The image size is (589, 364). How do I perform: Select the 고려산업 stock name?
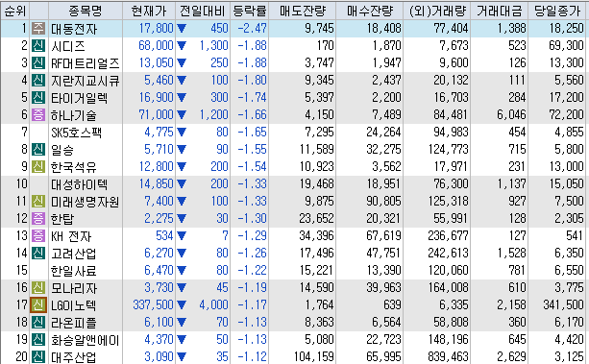click(74, 254)
